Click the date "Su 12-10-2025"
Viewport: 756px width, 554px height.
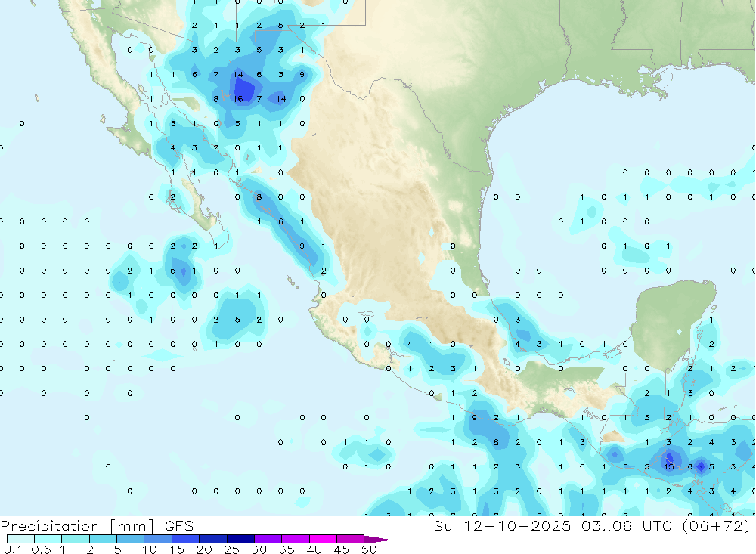[503, 526]
